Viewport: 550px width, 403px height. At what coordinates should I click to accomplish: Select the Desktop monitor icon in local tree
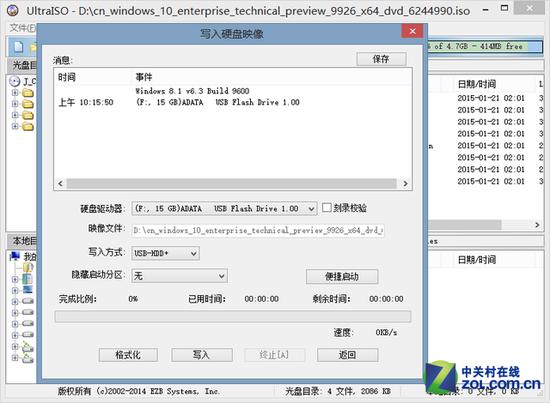[x=28, y=290]
